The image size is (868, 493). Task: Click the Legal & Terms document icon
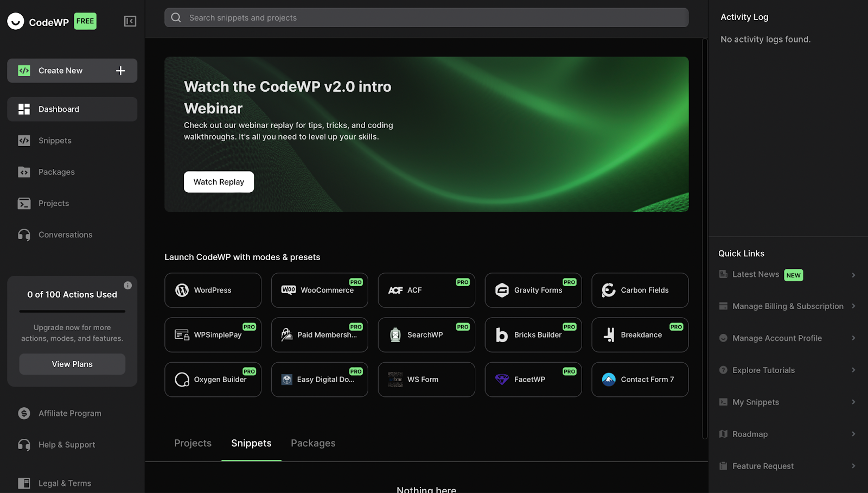[24, 483]
